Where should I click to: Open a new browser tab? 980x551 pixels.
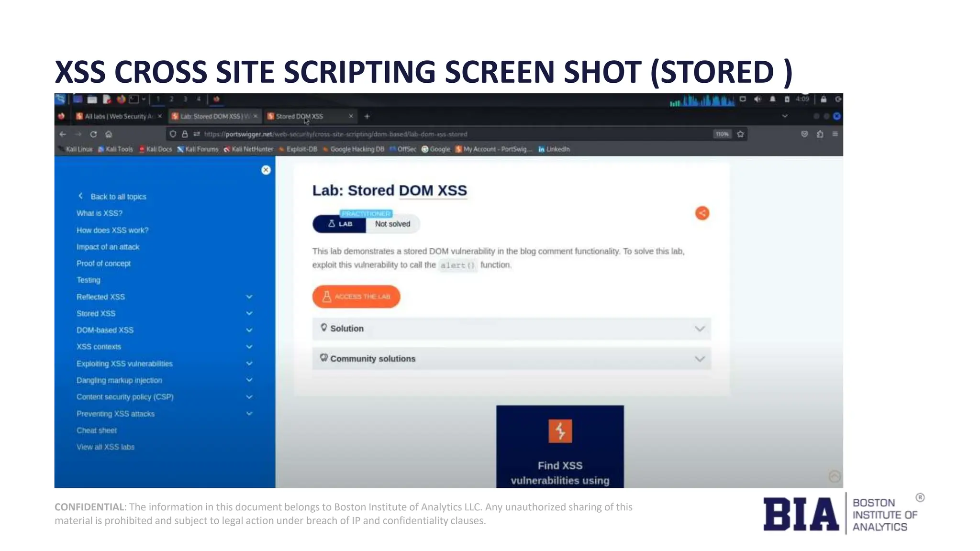tap(367, 116)
